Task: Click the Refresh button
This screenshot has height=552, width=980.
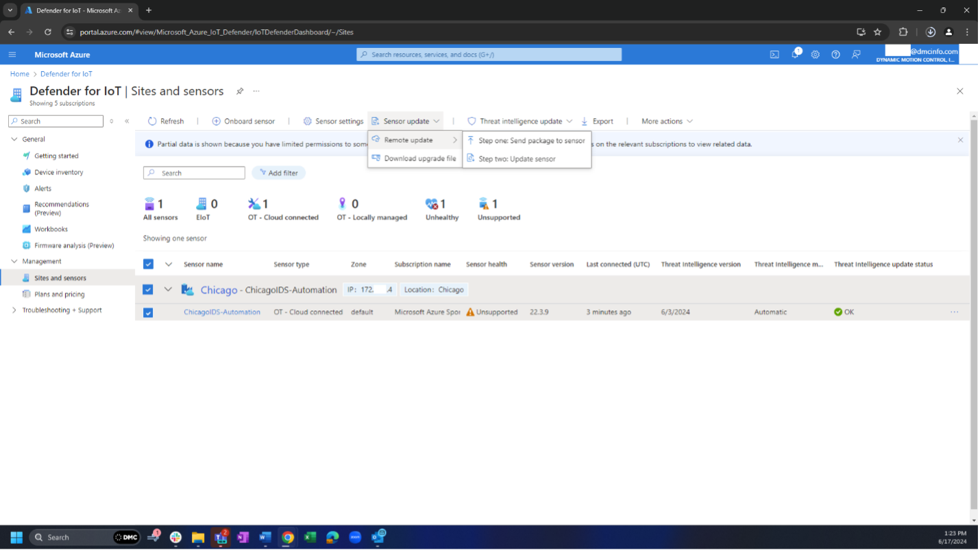Action: coord(166,121)
